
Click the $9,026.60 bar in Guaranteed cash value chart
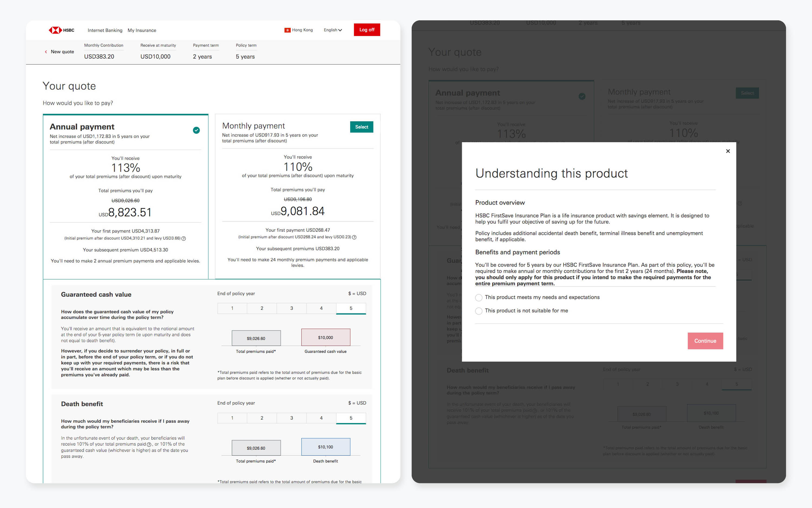click(256, 338)
